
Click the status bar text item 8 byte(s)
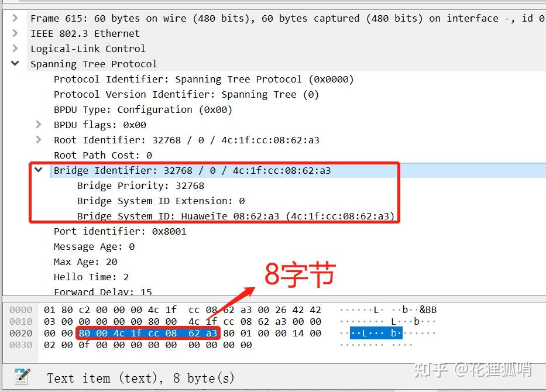pos(140,378)
